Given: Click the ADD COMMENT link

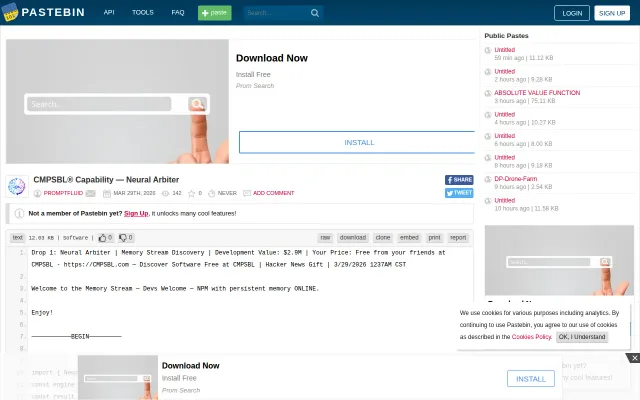Looking at the screenshot, I should coord(273,193).
